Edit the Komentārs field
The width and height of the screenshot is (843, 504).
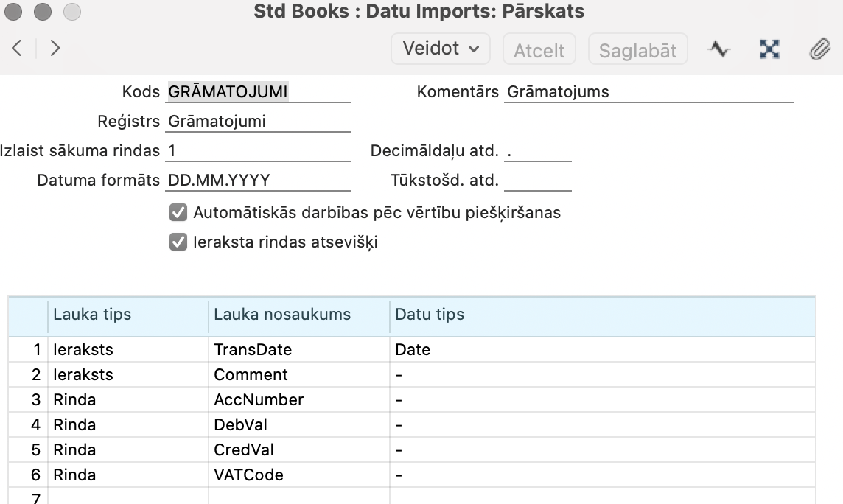(648, 91)
